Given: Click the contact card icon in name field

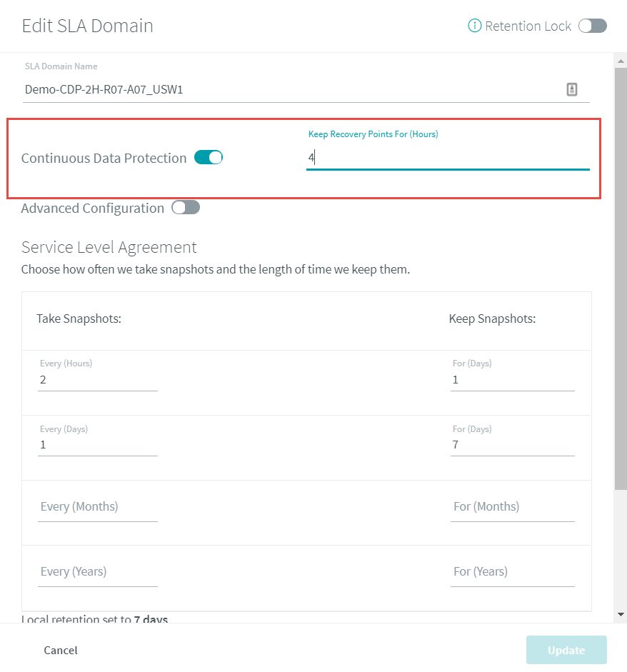Looking at the screenshot, I should click(572, 89).
